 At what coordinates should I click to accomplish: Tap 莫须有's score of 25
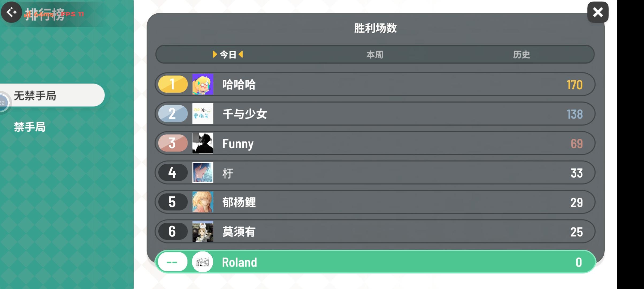pos(576,232)
